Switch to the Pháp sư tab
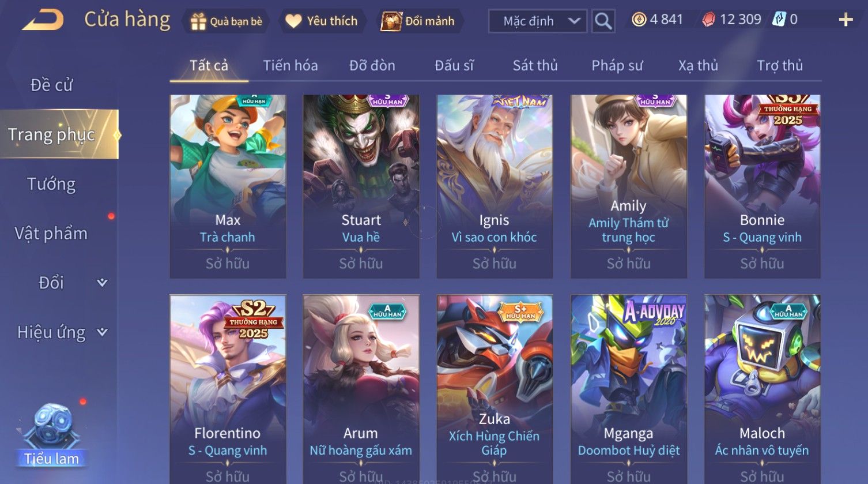The height and width of the screenshot is (484, 868). click(617, 66)
